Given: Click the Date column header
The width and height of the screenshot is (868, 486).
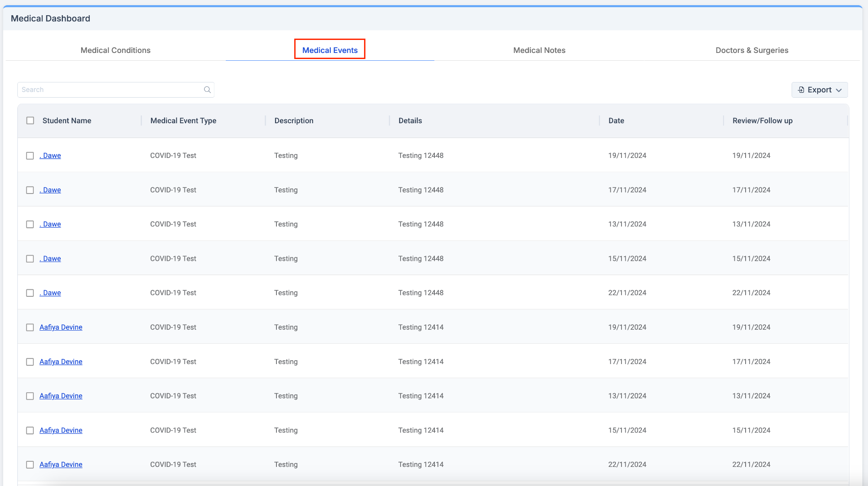Looking at the screenshot, I should [x=616, y=121].
